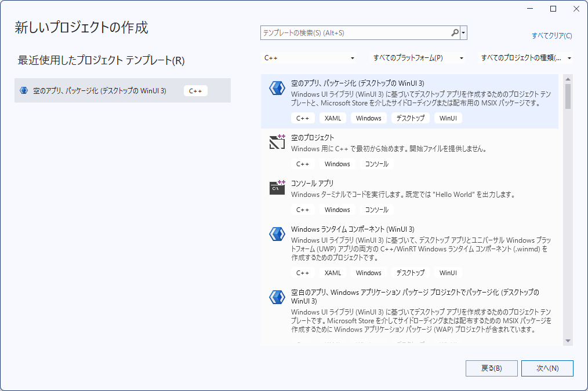Click the WAP パッケージ化 template icon
This screenshot has width=588, height=391.
277,297
